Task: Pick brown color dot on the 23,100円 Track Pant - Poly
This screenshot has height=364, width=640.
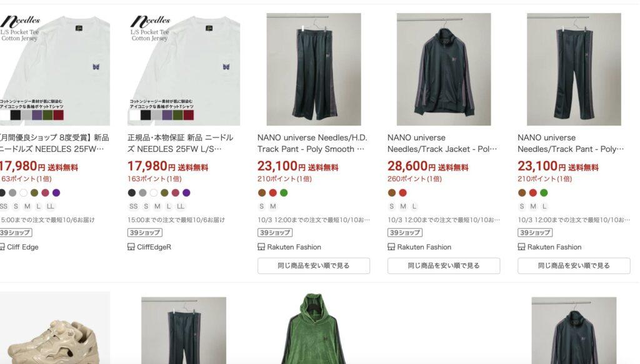Action: coord(522,193)
